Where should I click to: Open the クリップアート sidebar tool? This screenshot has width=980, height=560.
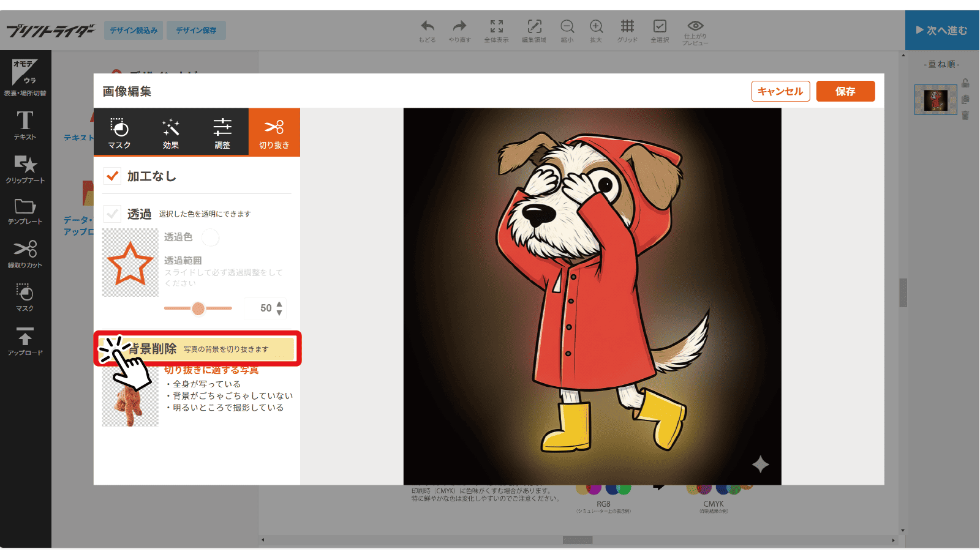click(x=25, y=168)
